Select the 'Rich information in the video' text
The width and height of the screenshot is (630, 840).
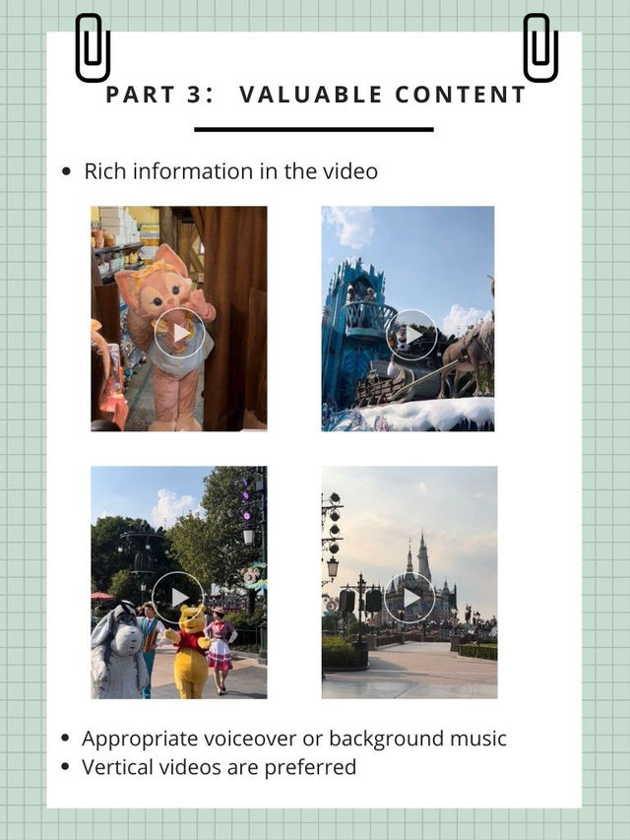[x=231, y=171]
